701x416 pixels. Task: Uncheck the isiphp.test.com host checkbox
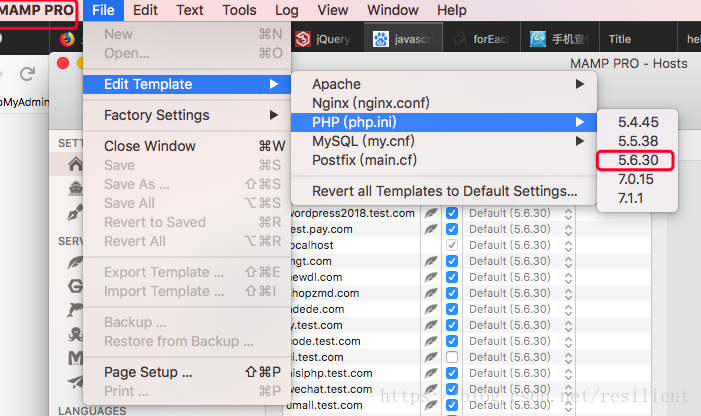tap(452, 373)
